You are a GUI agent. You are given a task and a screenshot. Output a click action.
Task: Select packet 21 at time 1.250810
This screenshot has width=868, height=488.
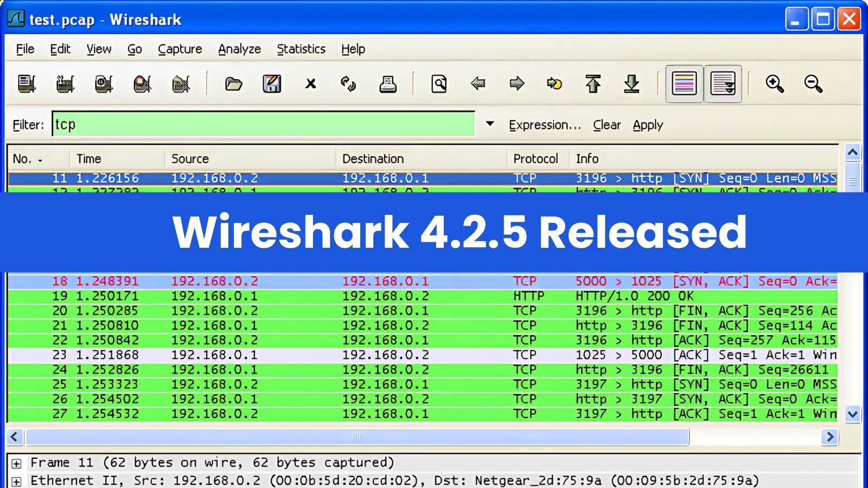[423, 325]
